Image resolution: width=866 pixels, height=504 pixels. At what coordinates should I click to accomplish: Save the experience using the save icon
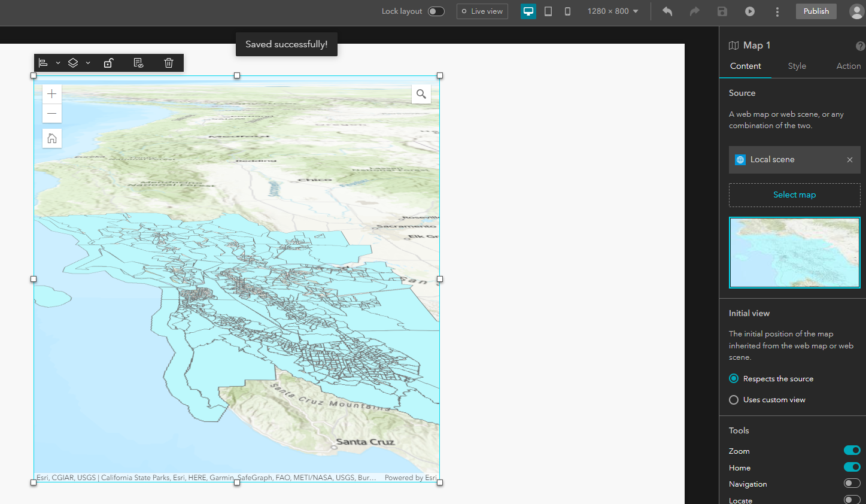point(722,11)
